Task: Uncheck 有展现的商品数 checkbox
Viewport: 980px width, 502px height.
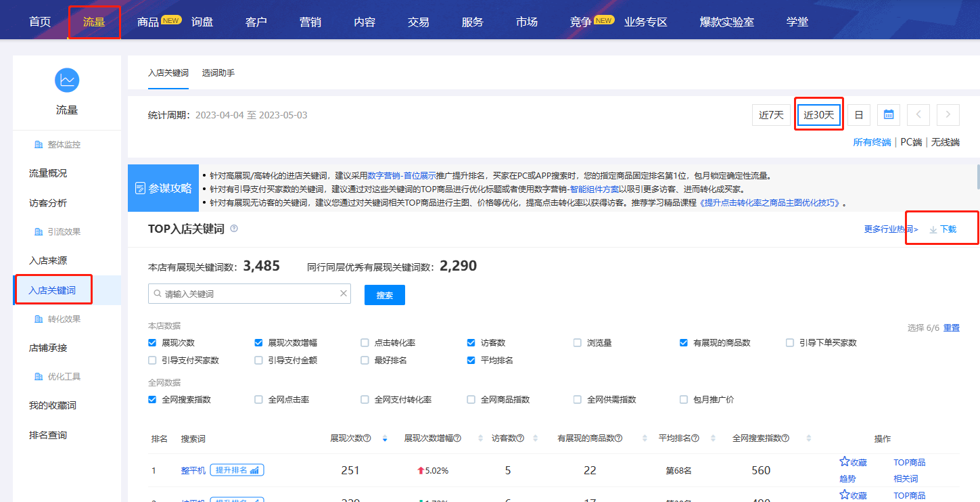Action: 684,343
